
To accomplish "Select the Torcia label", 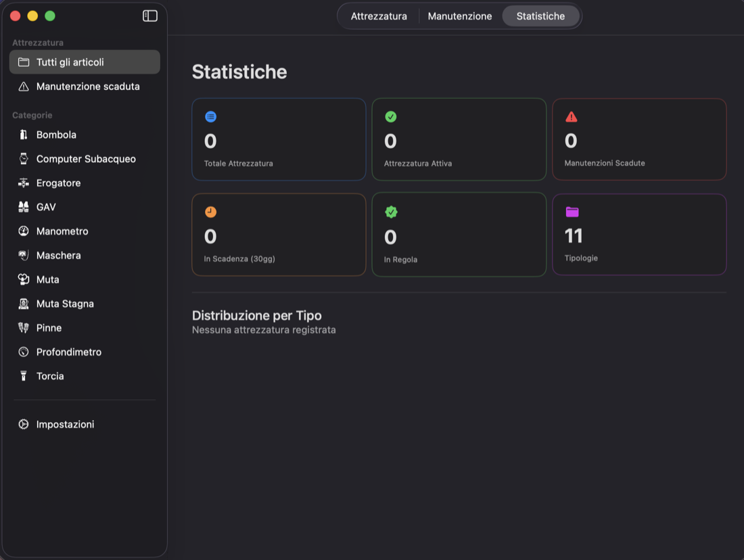I will pyautogui.click(x=50, y=376).
